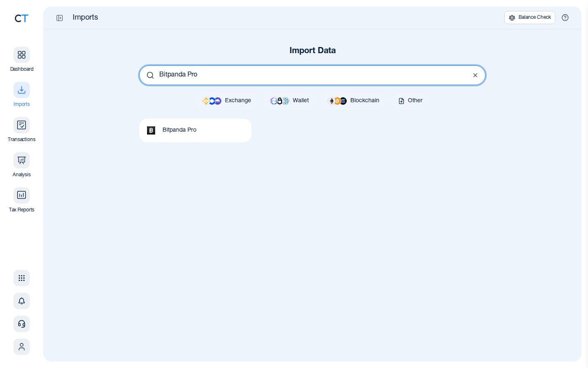
Task: Click the CT logo in the sidebar
Action: (21, 18)
